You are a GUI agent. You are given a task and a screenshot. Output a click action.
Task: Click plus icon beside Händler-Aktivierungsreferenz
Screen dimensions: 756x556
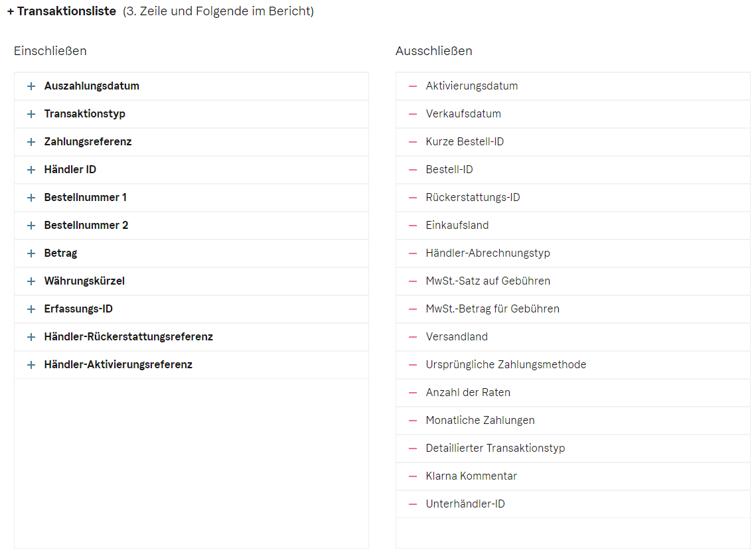[31, 365]
